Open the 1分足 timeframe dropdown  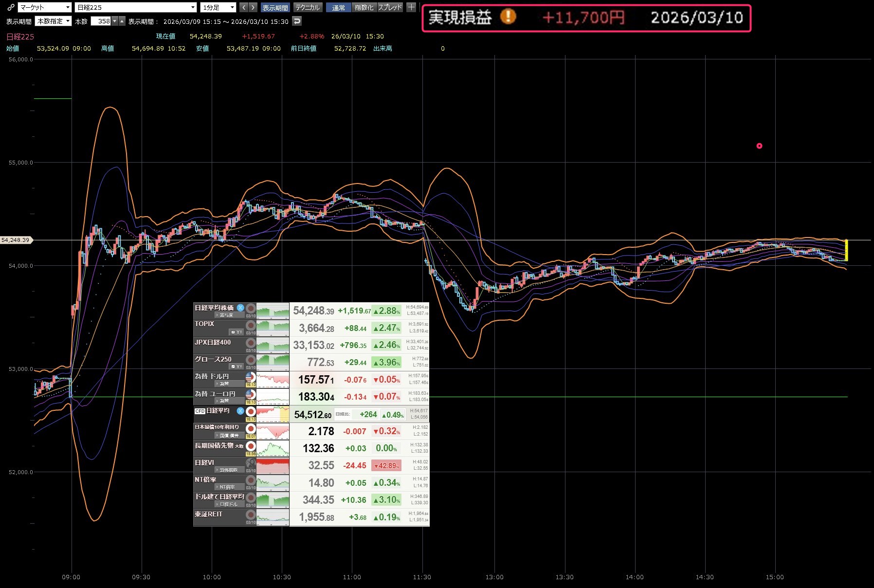tap(218, 7)
